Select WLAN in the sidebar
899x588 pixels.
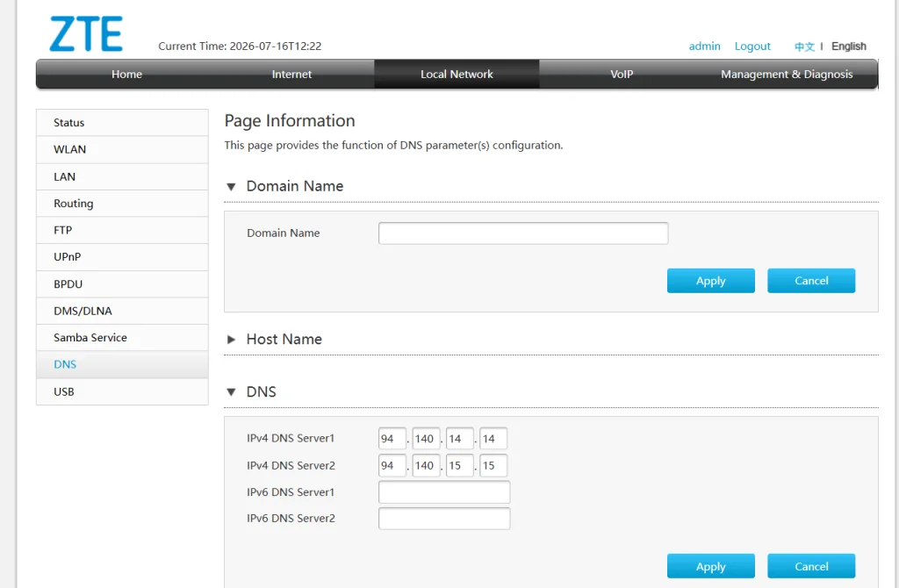(x=122, y=149)
